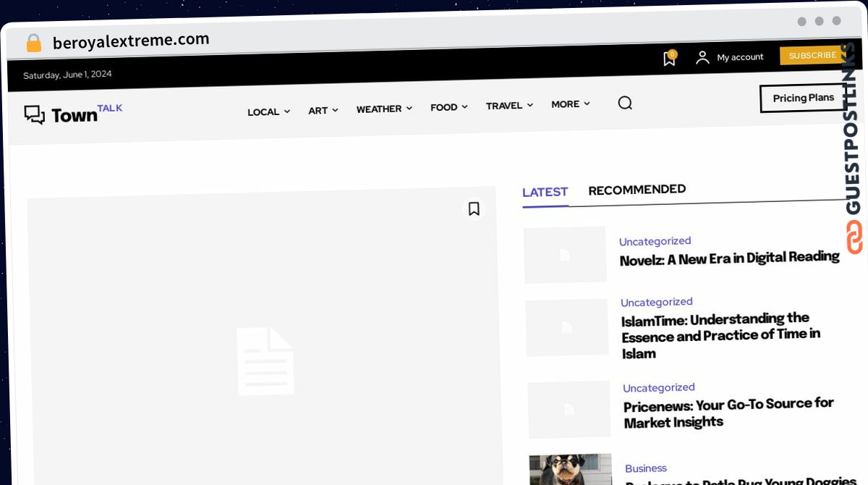This screenshot has width=868, height=485.
Task: Open the pug dog article thumbnail
Action: [571, 470]
